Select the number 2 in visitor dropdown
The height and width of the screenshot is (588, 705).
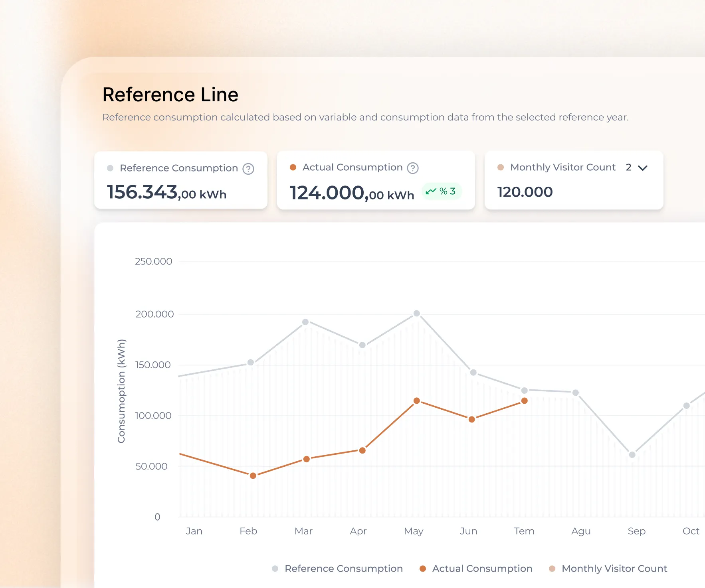point(628,168)
